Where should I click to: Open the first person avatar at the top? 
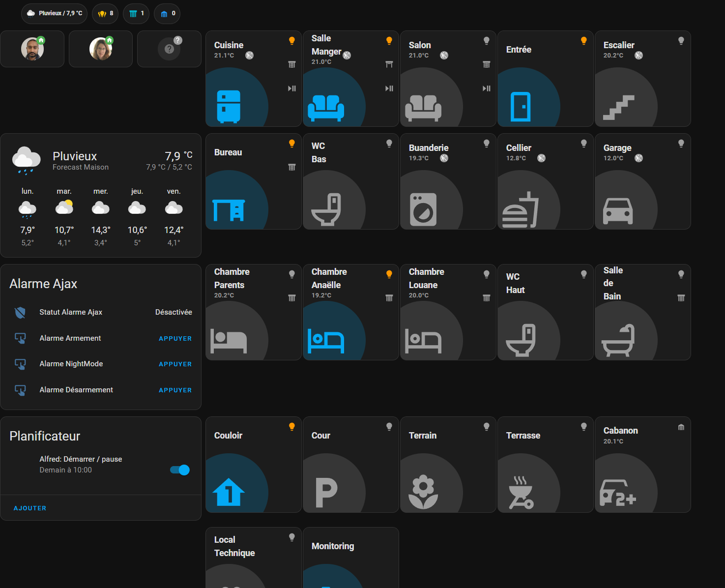[32, 49]
